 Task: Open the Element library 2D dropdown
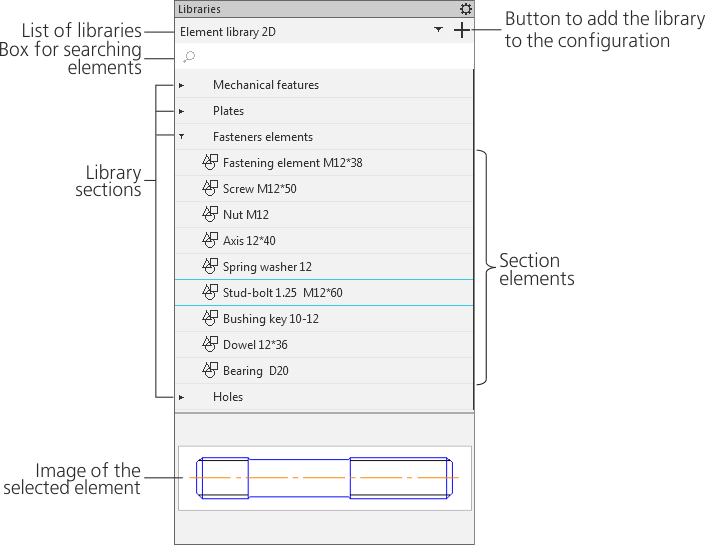coord(439,31)
